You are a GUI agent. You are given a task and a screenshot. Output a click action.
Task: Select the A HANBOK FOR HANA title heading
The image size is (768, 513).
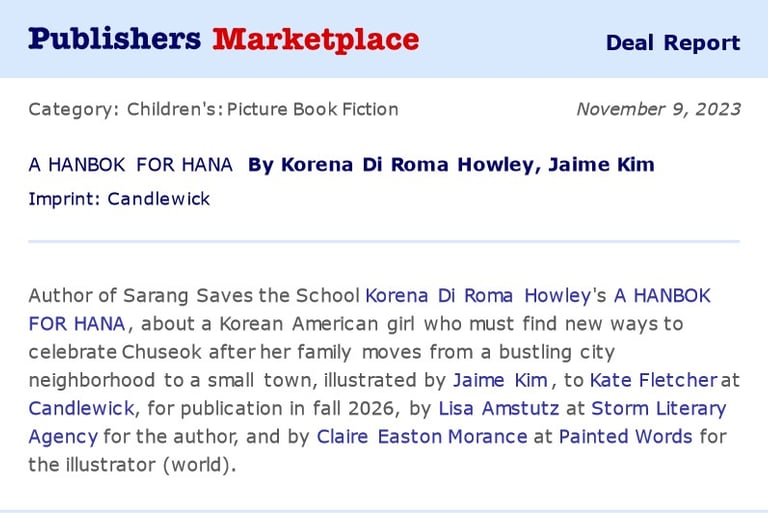[x=131, y=165]
